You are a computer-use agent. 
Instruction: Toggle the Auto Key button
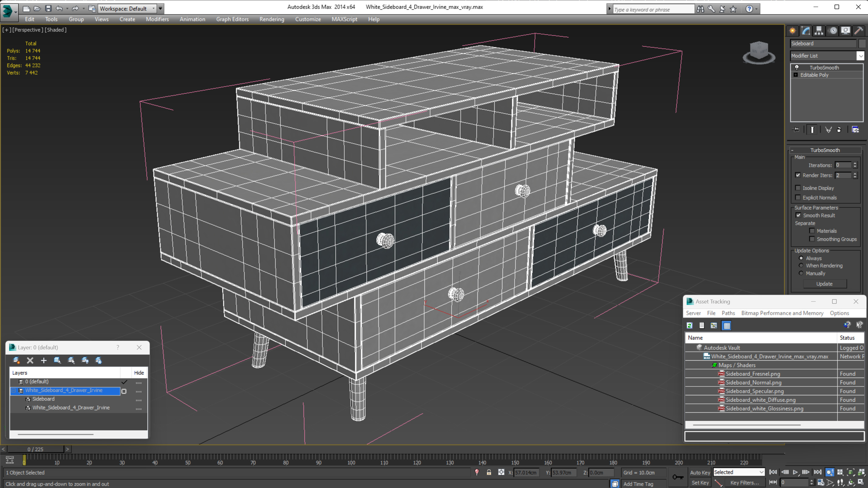point(700,472)
